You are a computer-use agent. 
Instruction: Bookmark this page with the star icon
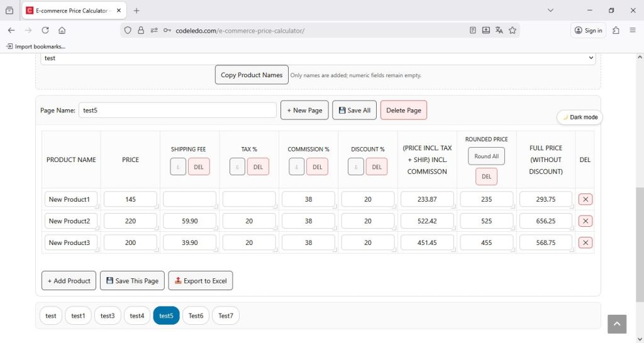[x=513, y=30]
